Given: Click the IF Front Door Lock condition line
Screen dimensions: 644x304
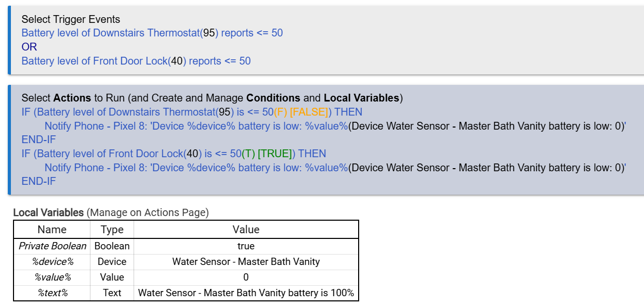Looking at the screenshot, I should [x=174, y=154].
